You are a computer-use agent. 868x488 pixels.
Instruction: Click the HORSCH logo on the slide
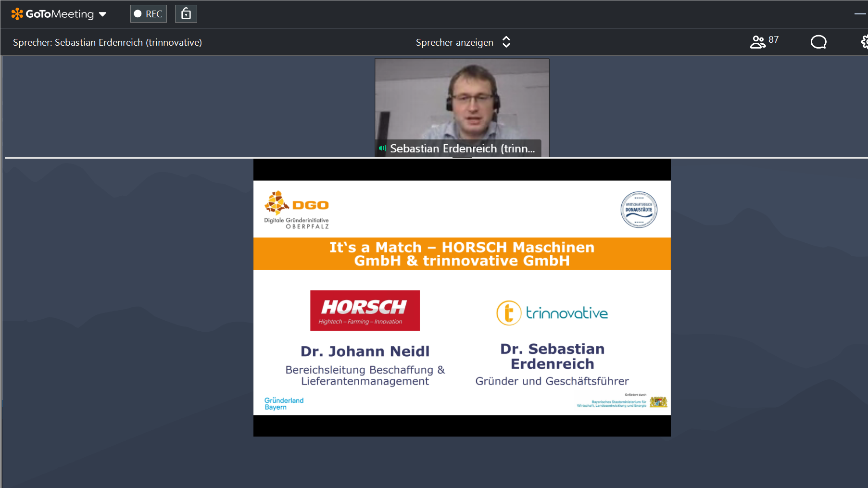tap(365, 311)
